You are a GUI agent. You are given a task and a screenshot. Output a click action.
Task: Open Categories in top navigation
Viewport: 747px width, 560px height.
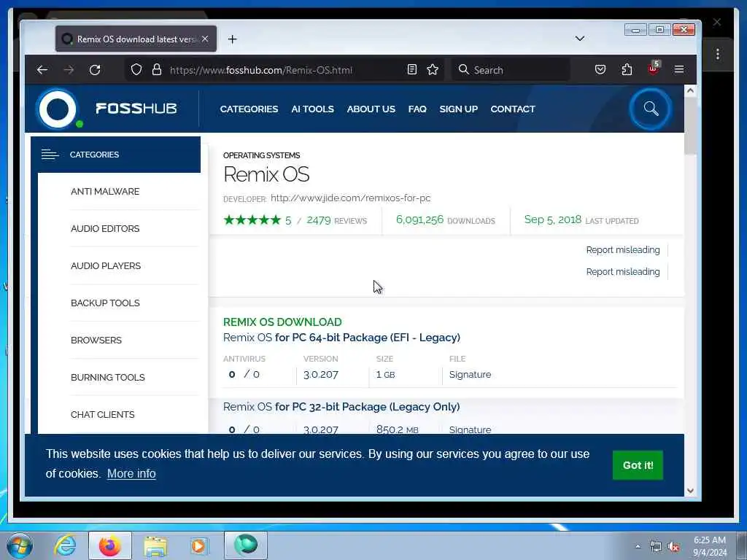click(x=249, y=109)
